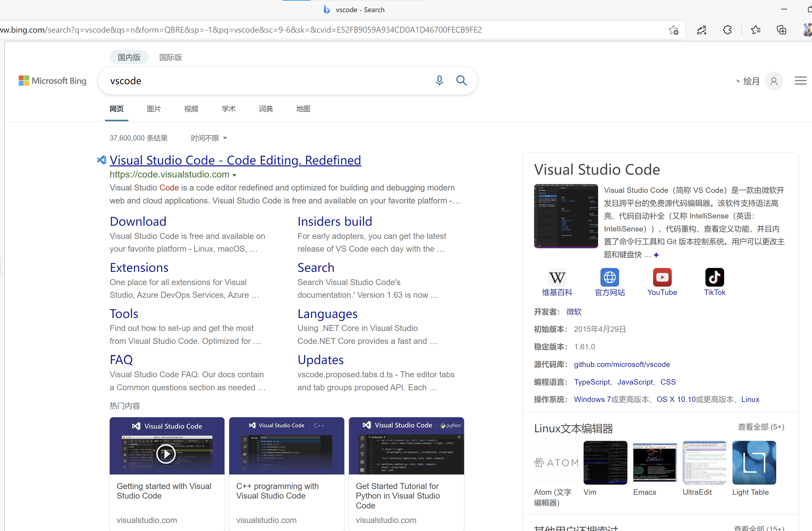The image size is (812, 531).
Task: Click the TypeScript language link
Action: click(x=592, y=382)
